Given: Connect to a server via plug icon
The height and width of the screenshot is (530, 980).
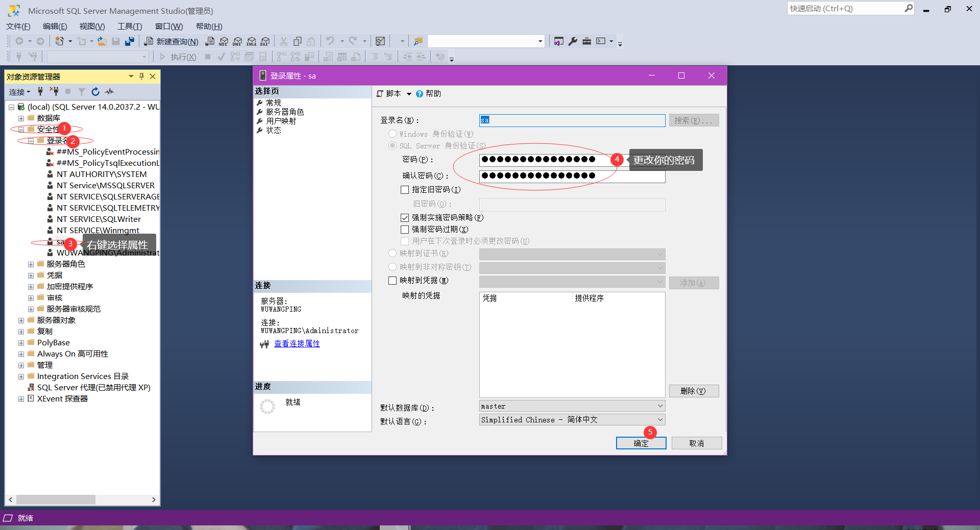Looking at the screenshot, I should tap(40, 92).
